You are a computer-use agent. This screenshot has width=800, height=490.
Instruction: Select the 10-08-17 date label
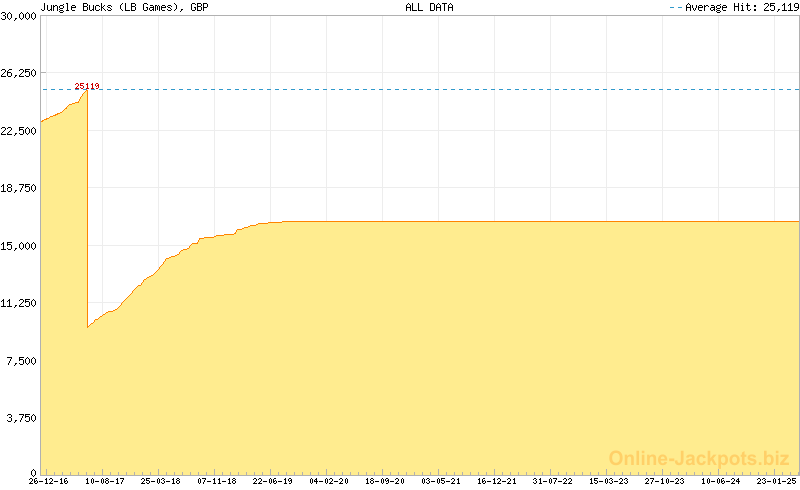click(x=104, y=482)
